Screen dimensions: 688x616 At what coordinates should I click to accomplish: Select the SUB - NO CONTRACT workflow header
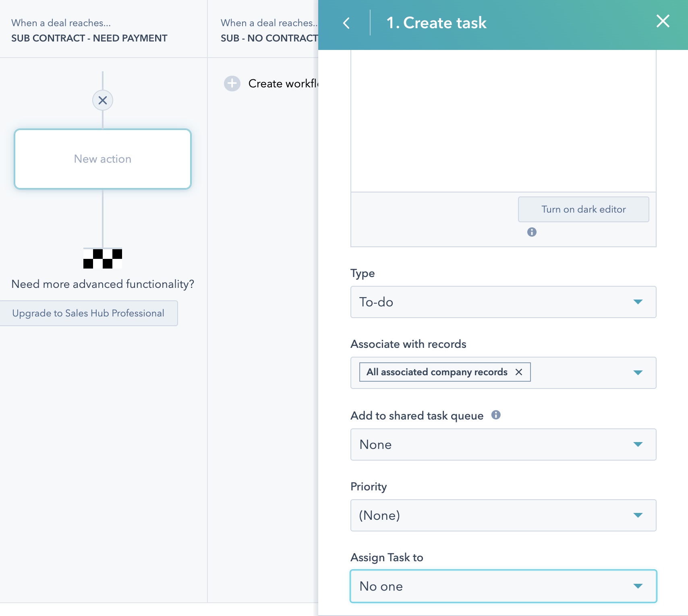[268, 38]
